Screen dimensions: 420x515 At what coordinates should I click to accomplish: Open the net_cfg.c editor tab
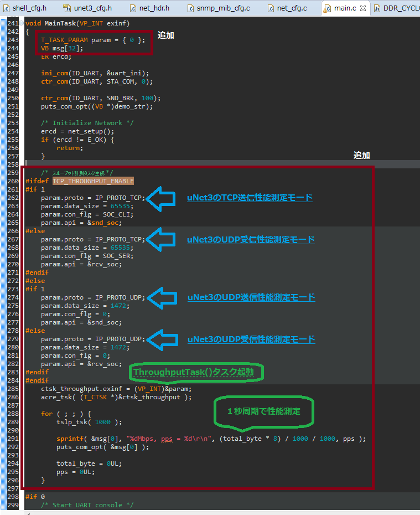[x=291, y=8]
